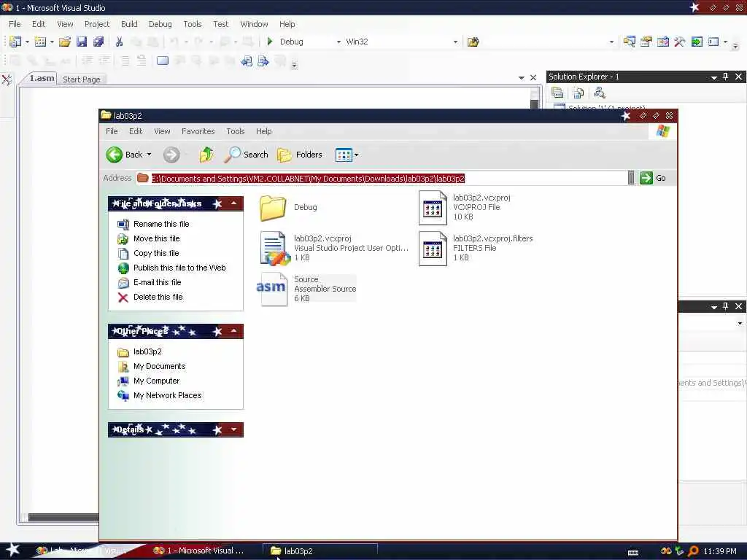Click Start Page green arrow toolbar icon
The image size is (747, 560).
(697, 42)
